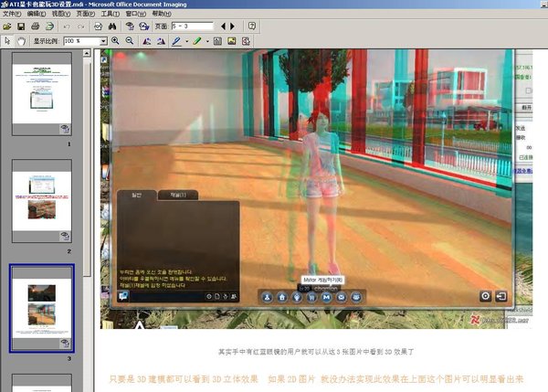Open the 页面(P) menu

coord(86,14)
